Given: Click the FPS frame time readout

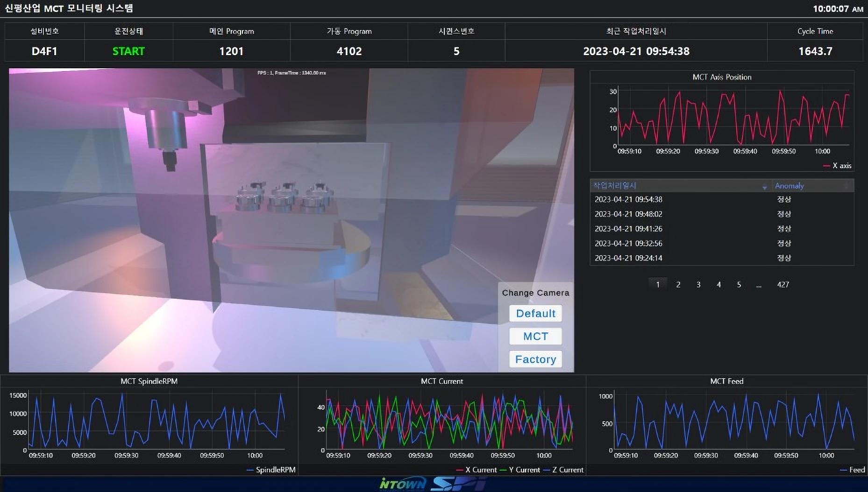Looking at the screenshot, I should click(292, 73).
